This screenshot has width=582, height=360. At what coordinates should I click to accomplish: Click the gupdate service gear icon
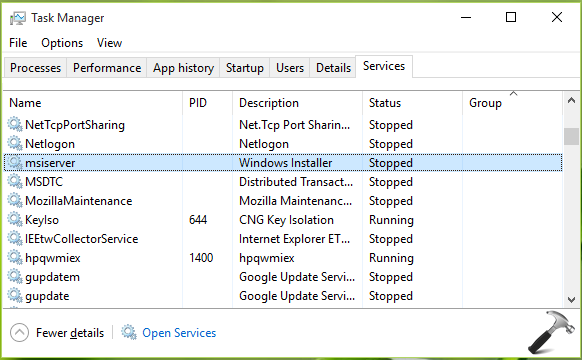click(15, 295)
